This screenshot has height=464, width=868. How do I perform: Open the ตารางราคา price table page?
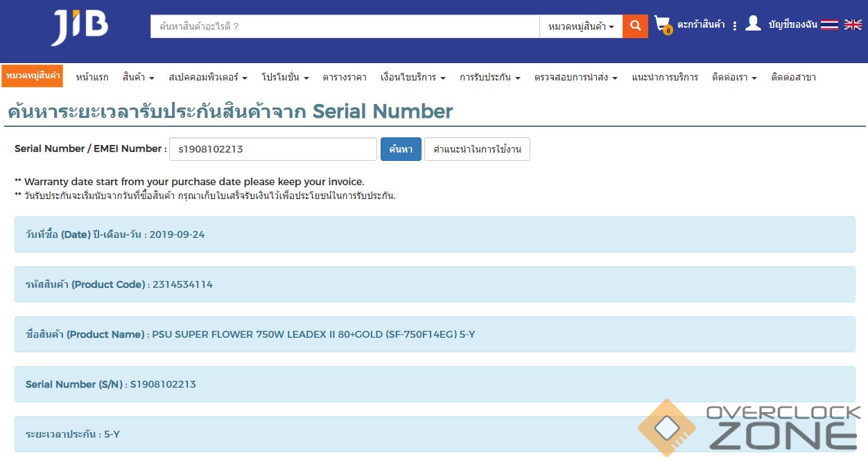click(x=345, y=77)
